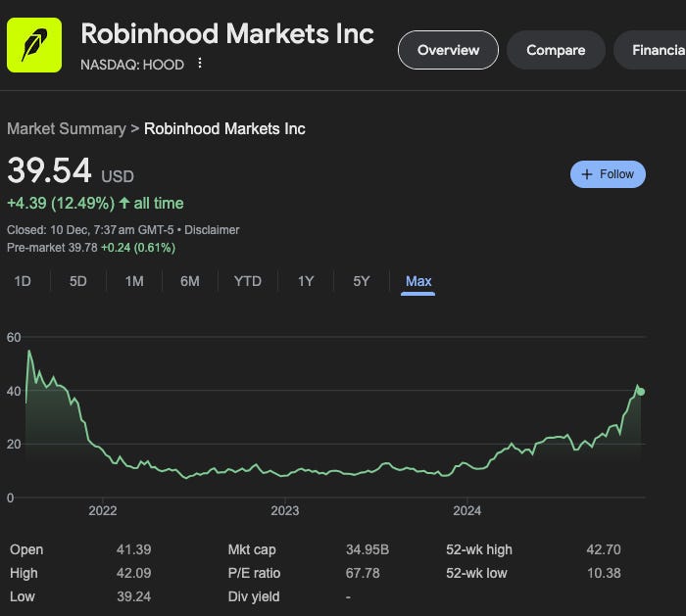Select the 6M chart range
This screenshot has height=616, width=686.
point(189,281)
